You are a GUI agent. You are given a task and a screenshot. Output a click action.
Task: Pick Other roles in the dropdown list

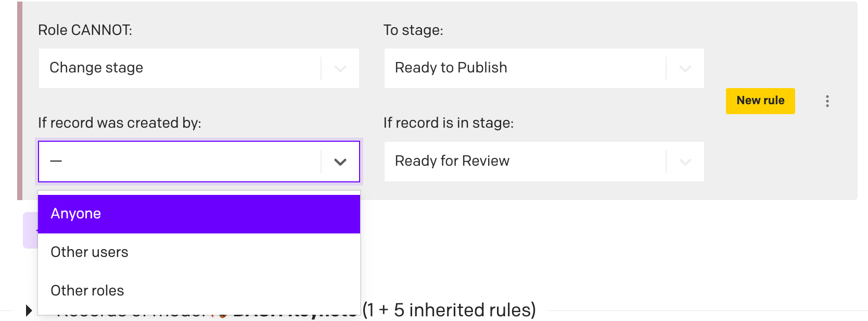tap(199, 291)
